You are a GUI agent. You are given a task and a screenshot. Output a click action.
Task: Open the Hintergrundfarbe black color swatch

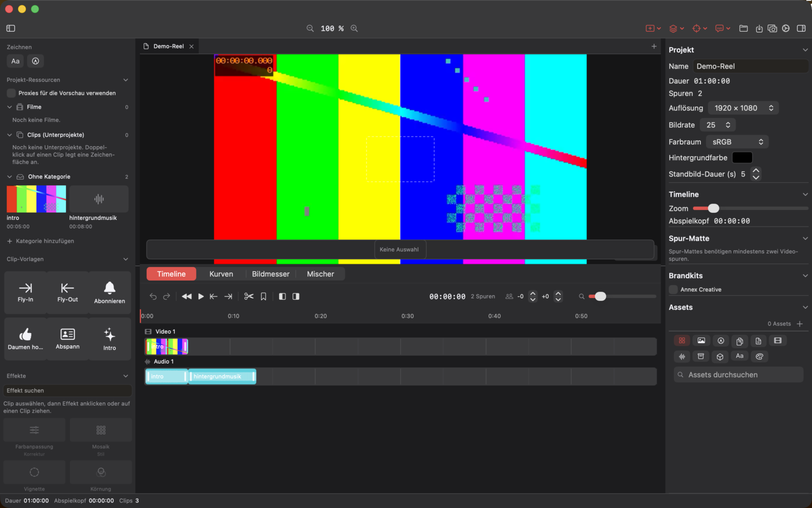[x=742, y=157]
